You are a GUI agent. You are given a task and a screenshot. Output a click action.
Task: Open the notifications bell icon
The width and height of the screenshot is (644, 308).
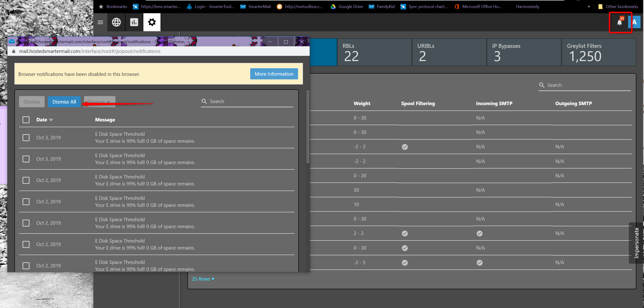[619, 23]
